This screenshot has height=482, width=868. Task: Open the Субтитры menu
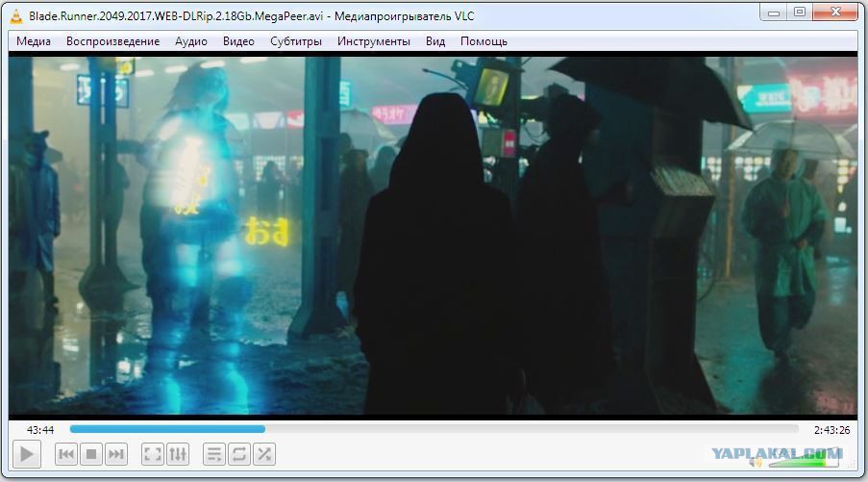click(296, 41)
